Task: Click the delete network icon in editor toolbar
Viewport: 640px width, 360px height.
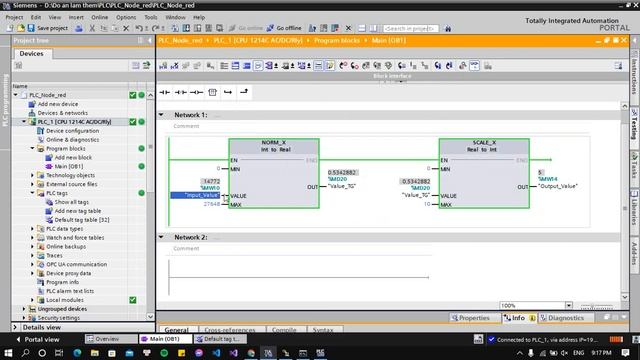Action: pyautogui.click(x=174, y=66)
